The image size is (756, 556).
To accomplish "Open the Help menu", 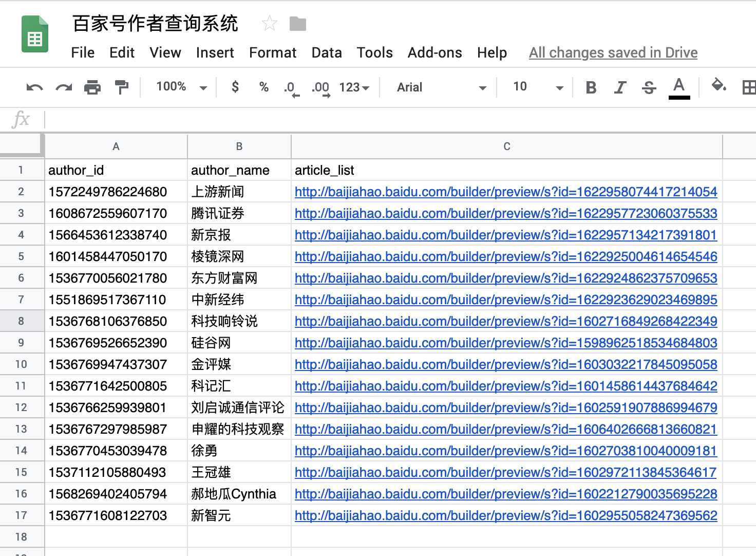I will click(x=492, y=52).
